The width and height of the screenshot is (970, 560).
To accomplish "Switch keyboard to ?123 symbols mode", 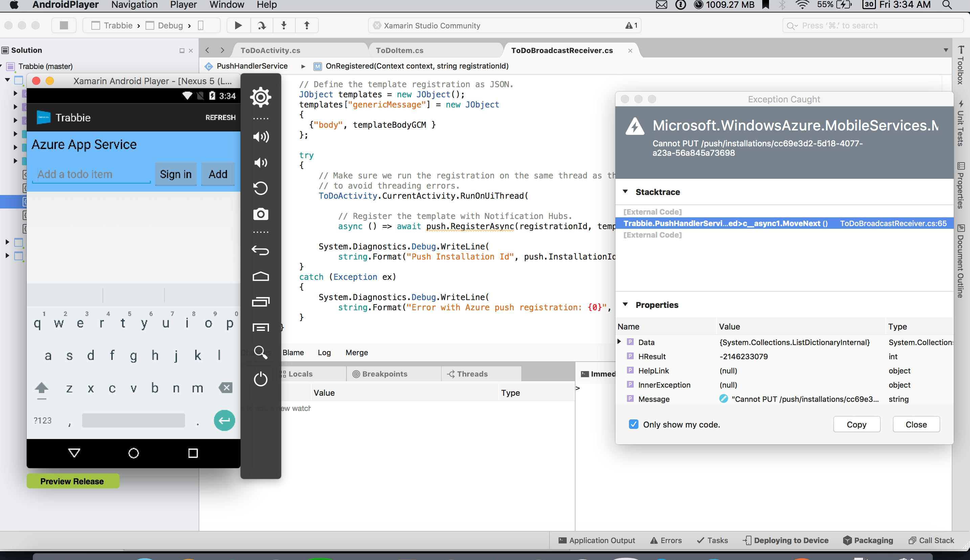I will [42, 420].
